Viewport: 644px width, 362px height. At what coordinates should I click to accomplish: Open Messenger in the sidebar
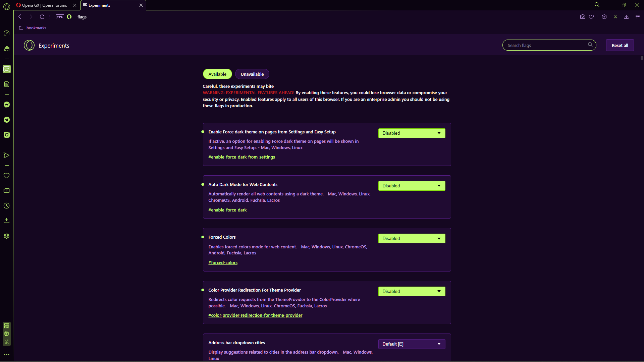coord(6,105)
